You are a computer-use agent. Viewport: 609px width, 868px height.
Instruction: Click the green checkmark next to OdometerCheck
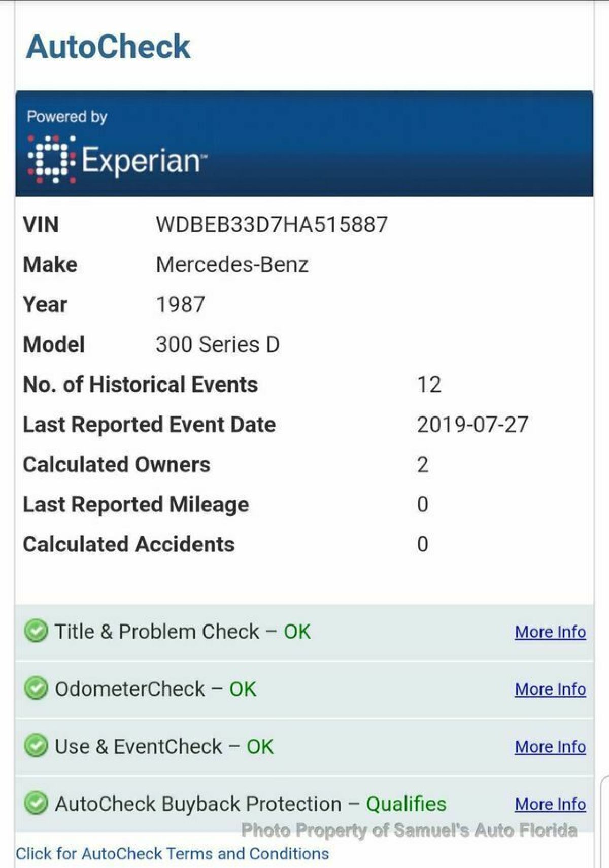36,688
